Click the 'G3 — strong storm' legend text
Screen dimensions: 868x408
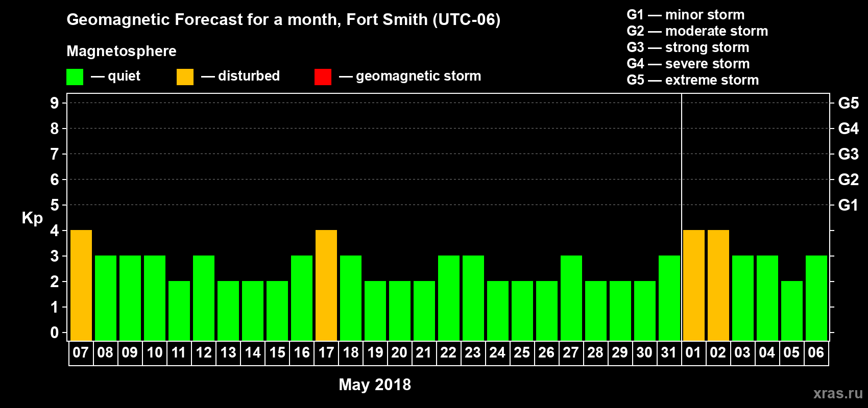688,47
